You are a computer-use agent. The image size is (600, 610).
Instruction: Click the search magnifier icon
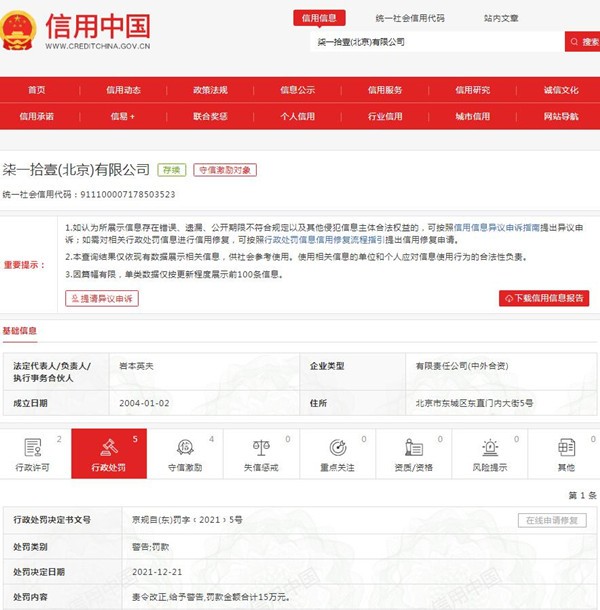click(x=574, y=42)
